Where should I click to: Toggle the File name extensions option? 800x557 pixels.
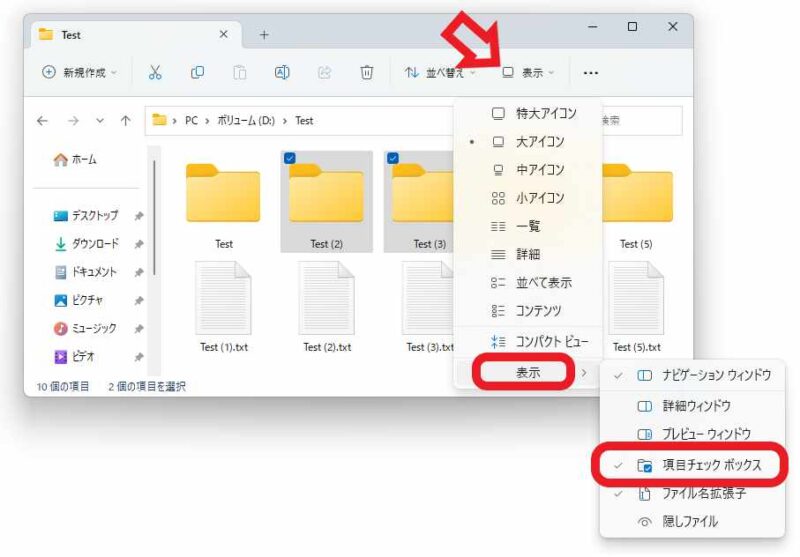click(x=692, y=493)
